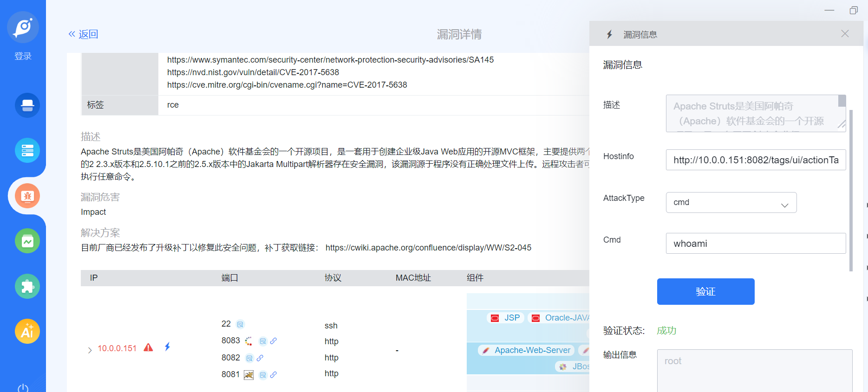Click the 组件 column header
Screen dimensions: 868x392
click(475, 278)
